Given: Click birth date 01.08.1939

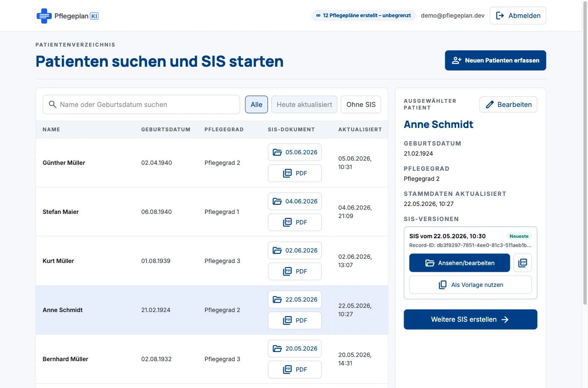Looking at the screenshot, I should [x=156, y=261].
